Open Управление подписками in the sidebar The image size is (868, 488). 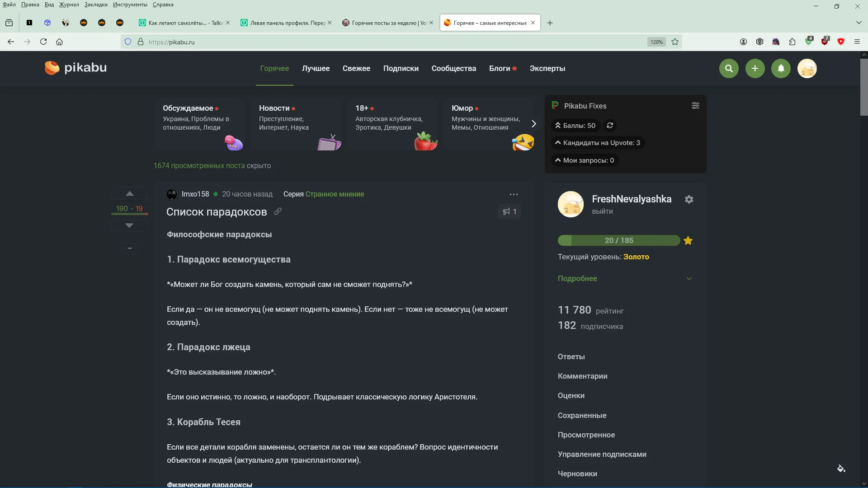tap(602, 455)
